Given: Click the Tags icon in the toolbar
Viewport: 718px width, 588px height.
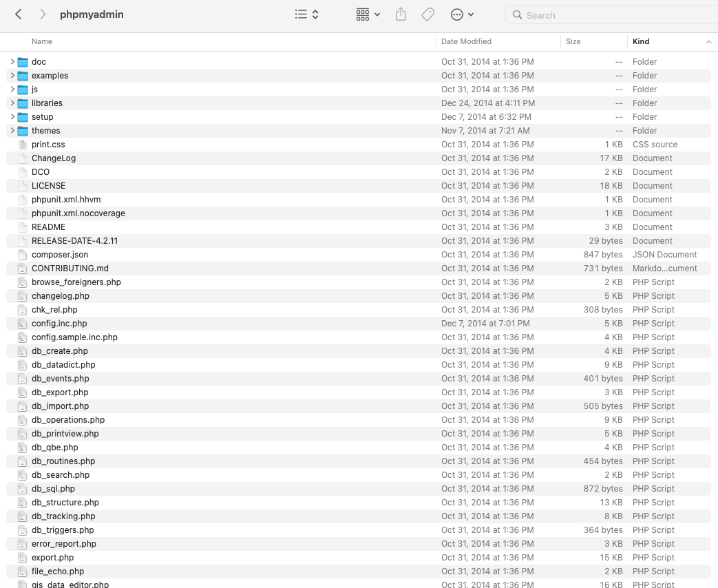Looking at the screenshot, I should click(427, 14).
